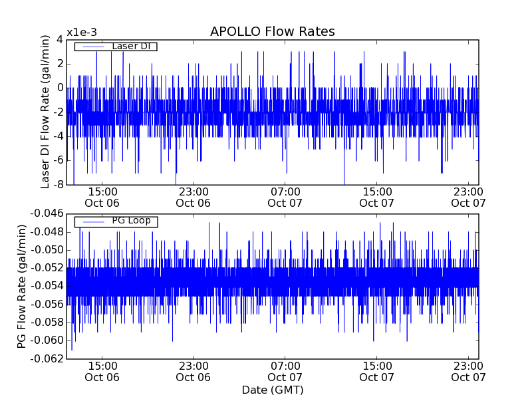Select the "Date (GMT)" x-axis label

272,390
